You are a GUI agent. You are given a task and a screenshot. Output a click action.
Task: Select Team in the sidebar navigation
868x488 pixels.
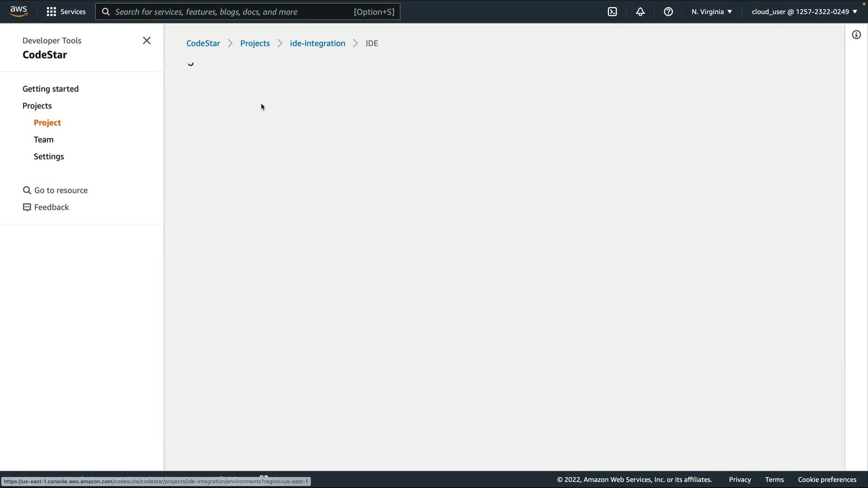point(43,140)
